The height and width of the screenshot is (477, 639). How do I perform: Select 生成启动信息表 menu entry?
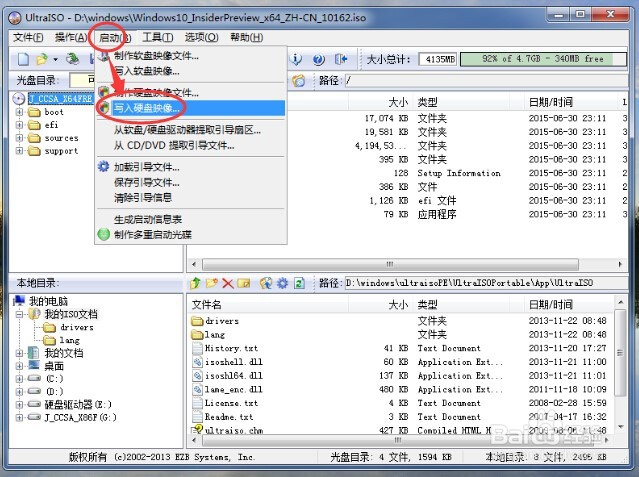pos(191,219)
